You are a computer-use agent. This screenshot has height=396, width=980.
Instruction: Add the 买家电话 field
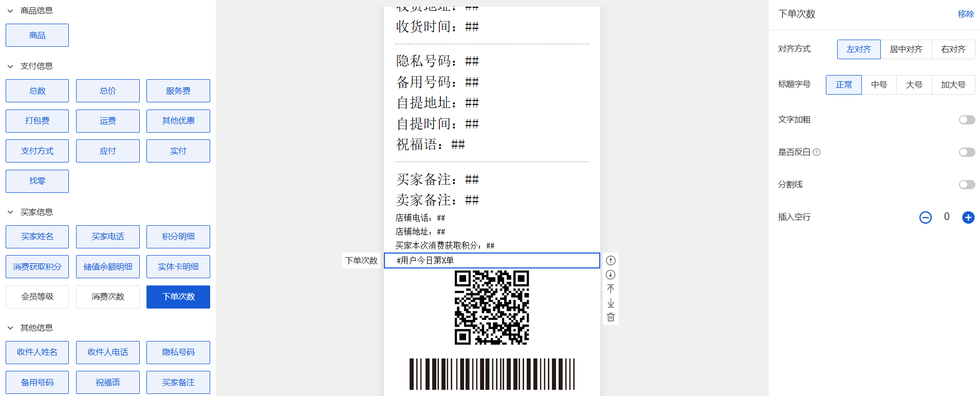107,237
